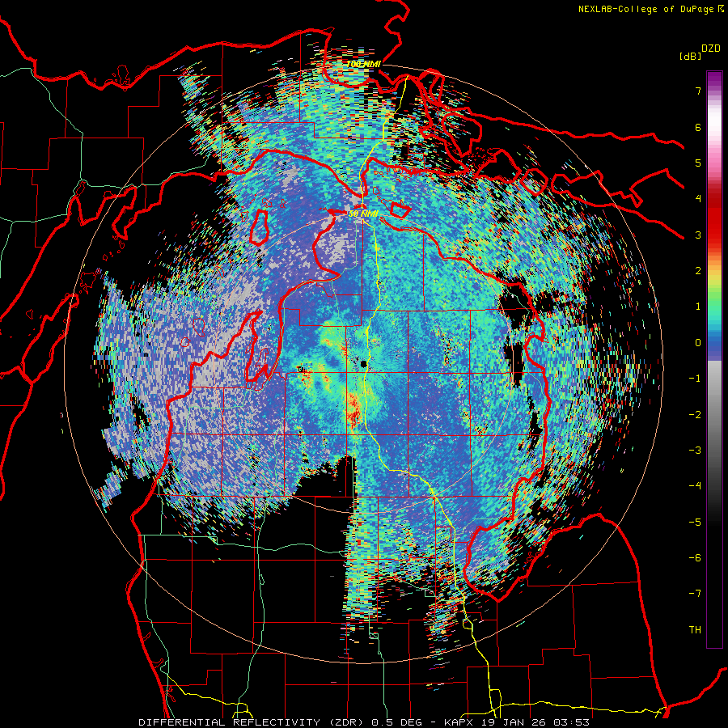
Task: Click the 50 NMI range ring label
Action: click(363, 214)
